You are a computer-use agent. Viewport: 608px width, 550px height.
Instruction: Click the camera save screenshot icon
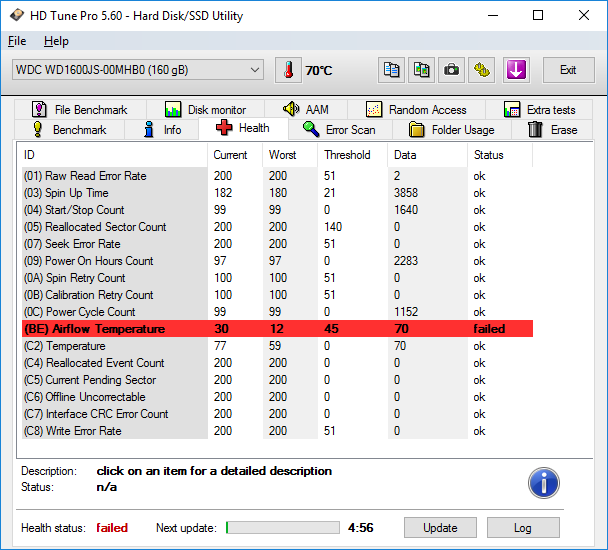tap(451, 70)
